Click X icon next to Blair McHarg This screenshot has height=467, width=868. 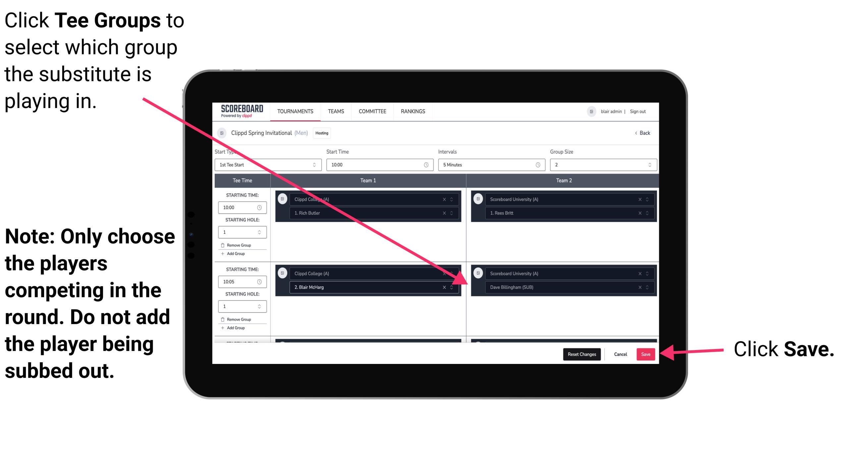(x=446, y=288)
